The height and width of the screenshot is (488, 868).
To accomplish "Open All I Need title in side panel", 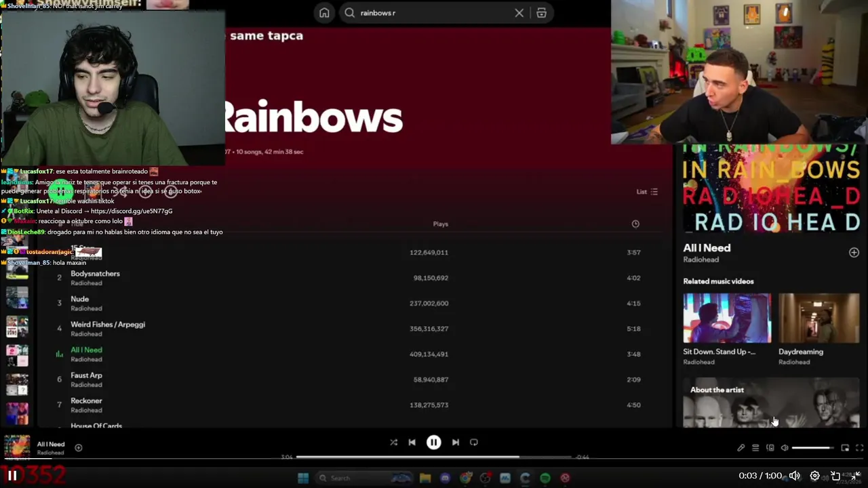I will (707, 248).
